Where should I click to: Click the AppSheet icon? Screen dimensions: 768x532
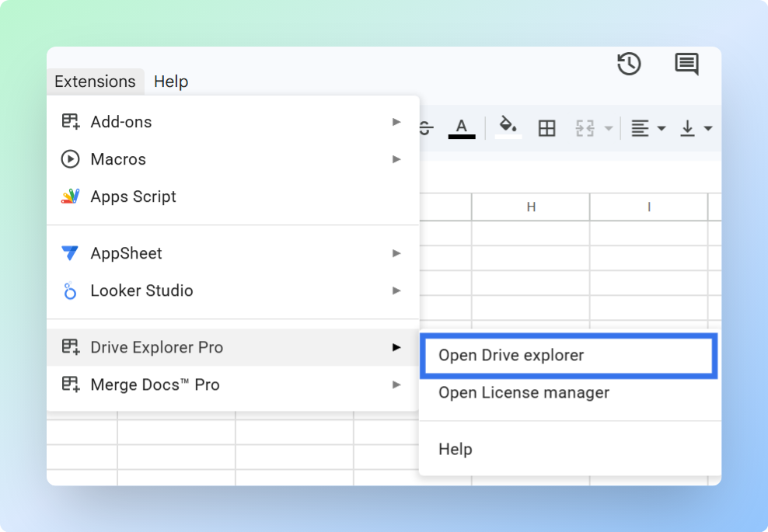(x=70, y=252)
